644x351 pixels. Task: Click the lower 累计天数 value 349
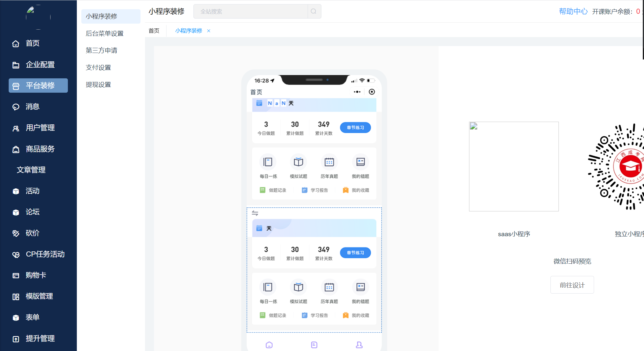(323, 250)
